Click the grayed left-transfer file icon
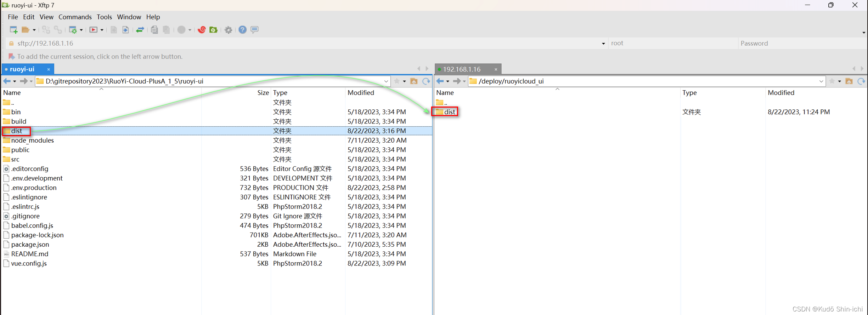Screen dimensions: 868x315 point(114,30)
